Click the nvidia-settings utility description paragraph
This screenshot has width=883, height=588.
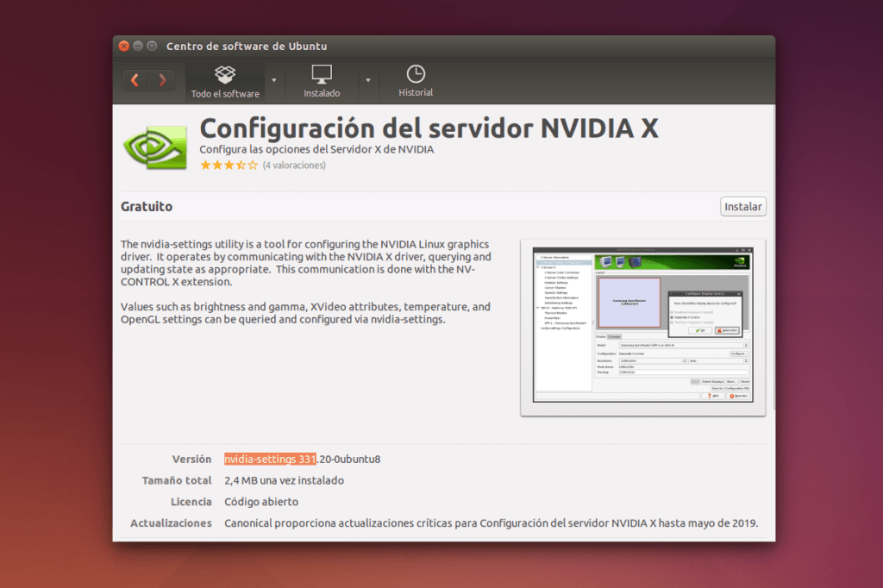click(x=306, y=263)
